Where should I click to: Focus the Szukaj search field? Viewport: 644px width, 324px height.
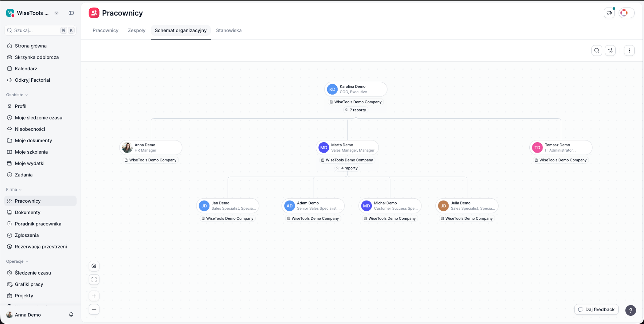[x=40, y=30]
